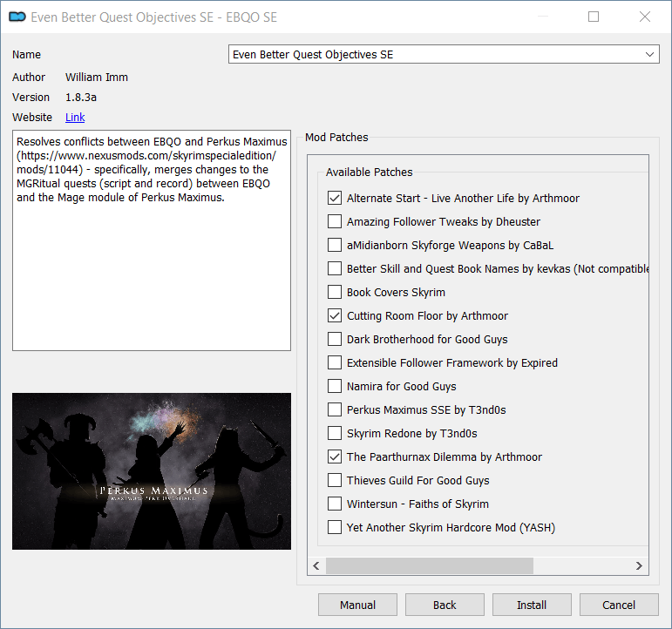Tick Namira for Good Guys checkbox

point(335,387)
